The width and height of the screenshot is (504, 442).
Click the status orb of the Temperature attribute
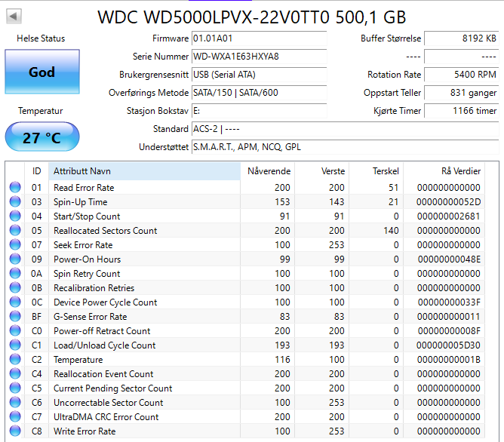14,360
